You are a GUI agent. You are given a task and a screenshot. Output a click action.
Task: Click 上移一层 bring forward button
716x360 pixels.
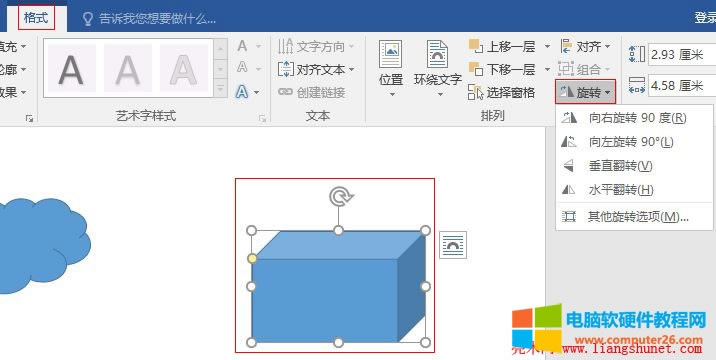(x=502, y=46)
